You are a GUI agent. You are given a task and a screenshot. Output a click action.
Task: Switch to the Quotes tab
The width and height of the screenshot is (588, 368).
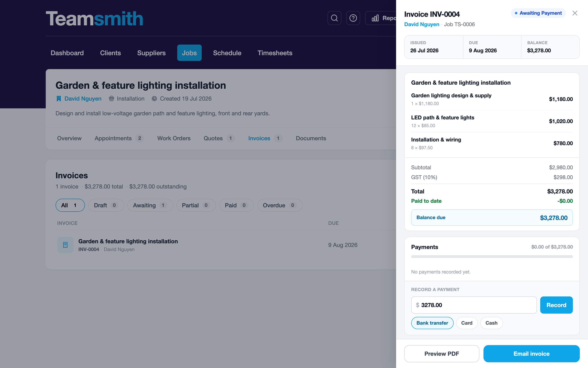(219, 138)
